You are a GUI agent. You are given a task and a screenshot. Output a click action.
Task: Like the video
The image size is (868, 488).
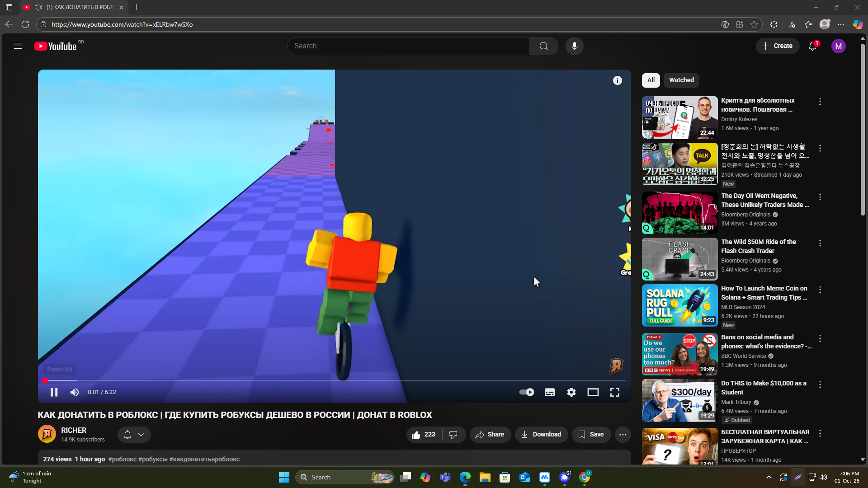point(424,435)
